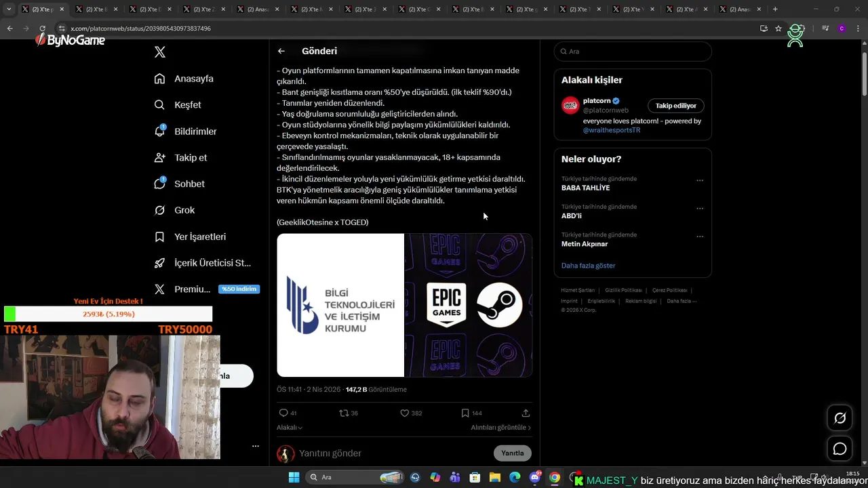Open File Explorer from taskbar
The image size is (868, 488).
pyautogui.click(x=495, y=477)
